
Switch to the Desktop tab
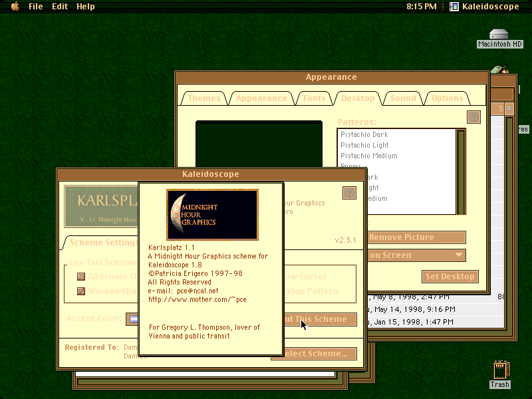click(358, 98)
